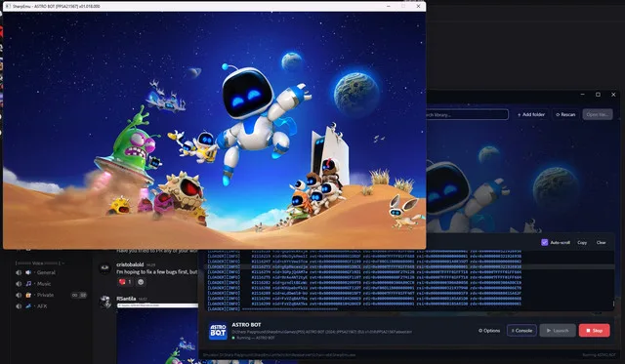This screenshot has height=364, width=625.
Task: Click the speaker icon beside AFK
Action: [x=19, y=305]
